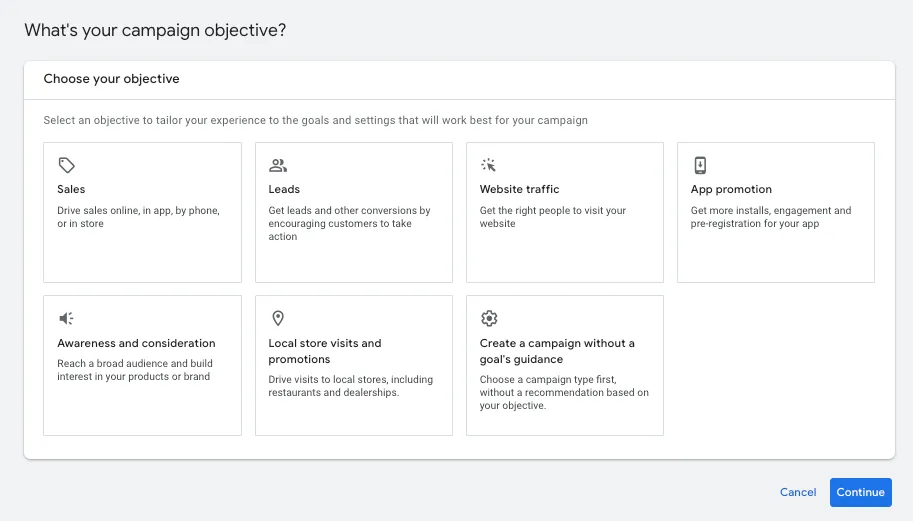This screenshot has height=521, width=913.
Task: Click the Website traffic cursor icon
Action: (x=489, y=165)
